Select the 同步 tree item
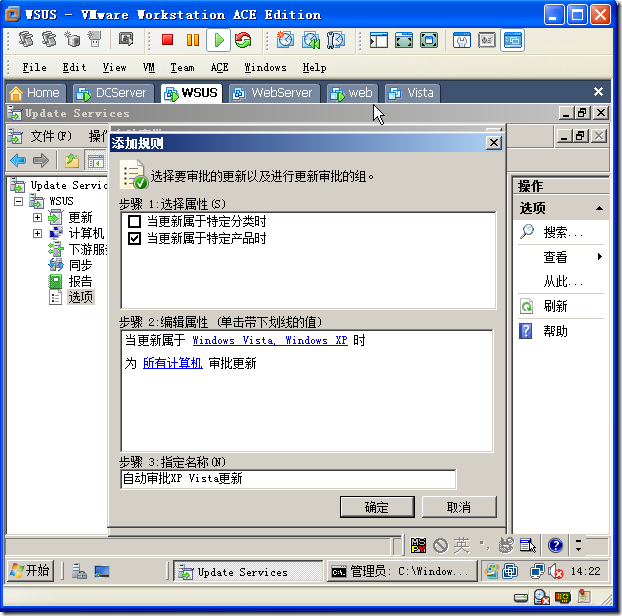The width and height of the screenshot is (622, 616). point(80,265)
